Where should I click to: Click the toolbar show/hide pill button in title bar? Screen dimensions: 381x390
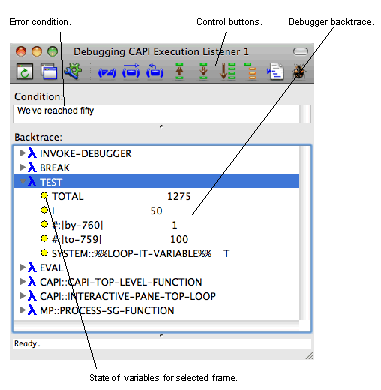[300, 51]
